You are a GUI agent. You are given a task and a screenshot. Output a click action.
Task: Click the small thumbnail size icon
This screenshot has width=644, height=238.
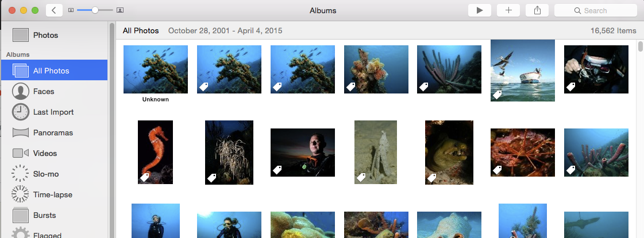[71, 10]
